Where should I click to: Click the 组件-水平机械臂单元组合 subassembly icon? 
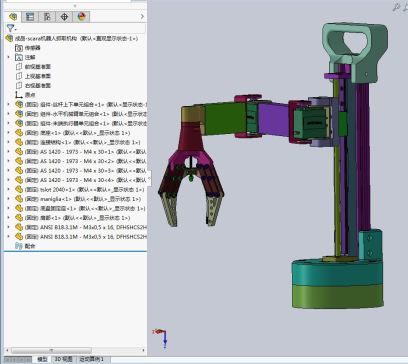pyautogui.click(x=19, y=114)
